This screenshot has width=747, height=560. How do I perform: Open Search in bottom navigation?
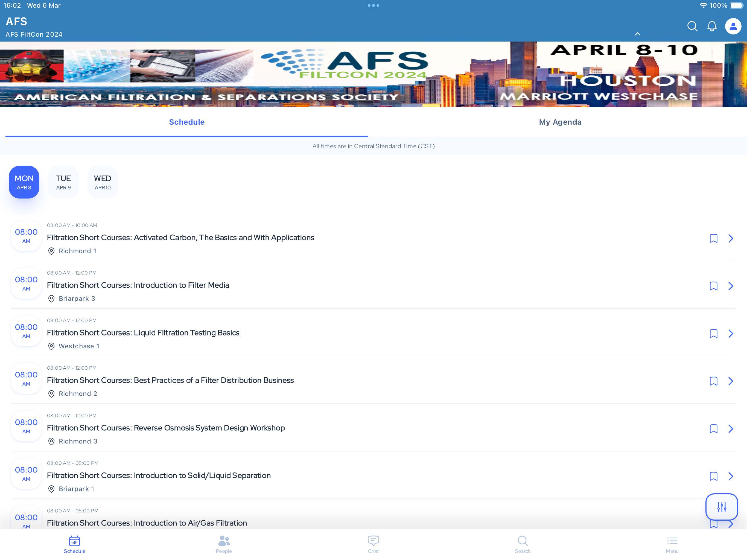(523, 544)
